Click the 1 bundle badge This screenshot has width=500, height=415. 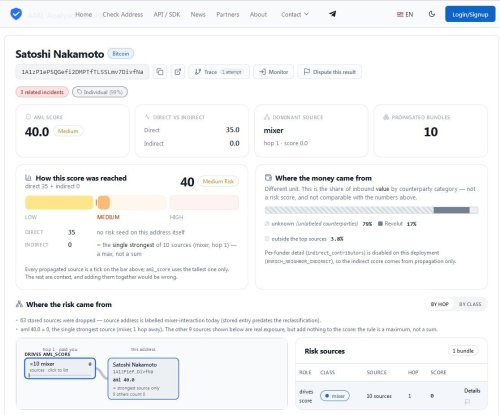click(x=463, y=351)
